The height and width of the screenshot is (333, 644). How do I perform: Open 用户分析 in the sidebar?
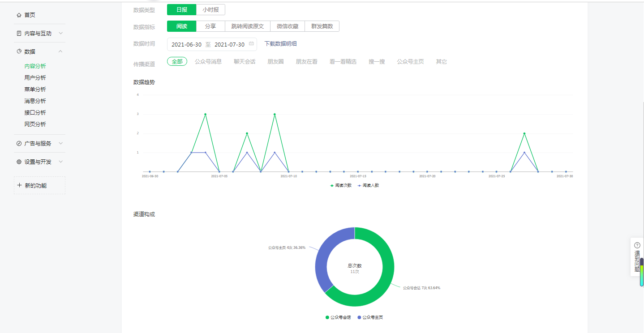point(35,78)
